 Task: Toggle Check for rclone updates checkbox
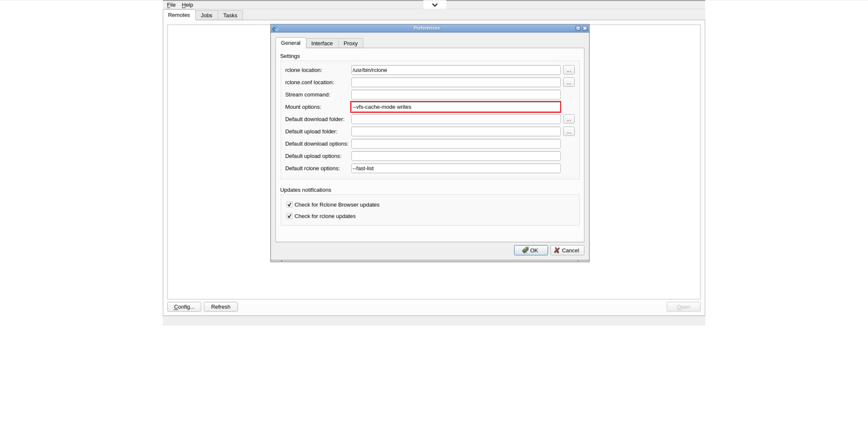point(289,216)
